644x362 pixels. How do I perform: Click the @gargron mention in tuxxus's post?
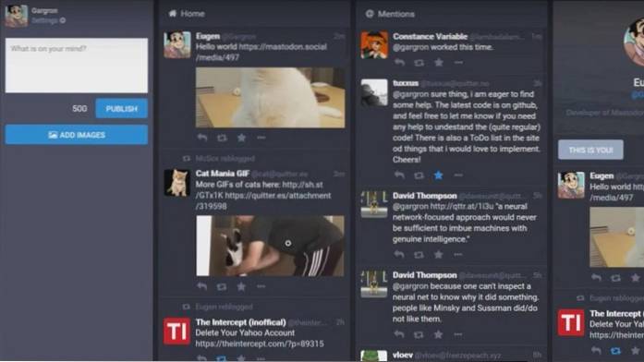click(x=411, y=94)
